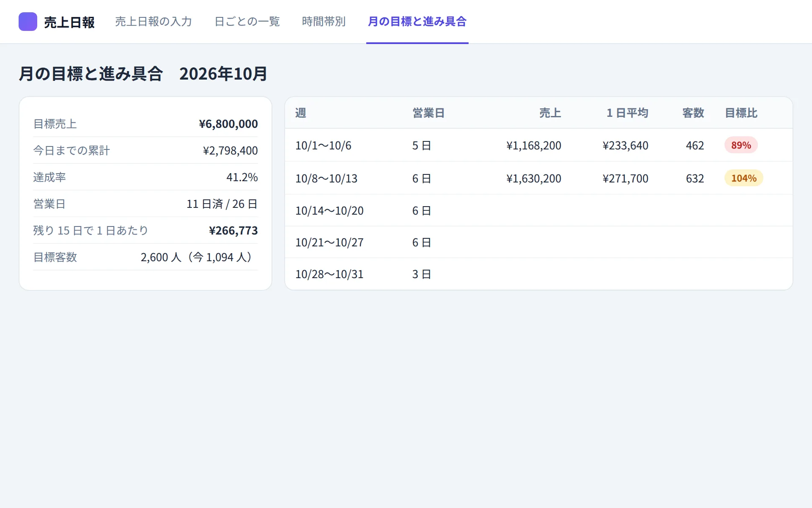Click the 売上日報 app title
Screen dimensions: 812x508
[x=69, y=22]
